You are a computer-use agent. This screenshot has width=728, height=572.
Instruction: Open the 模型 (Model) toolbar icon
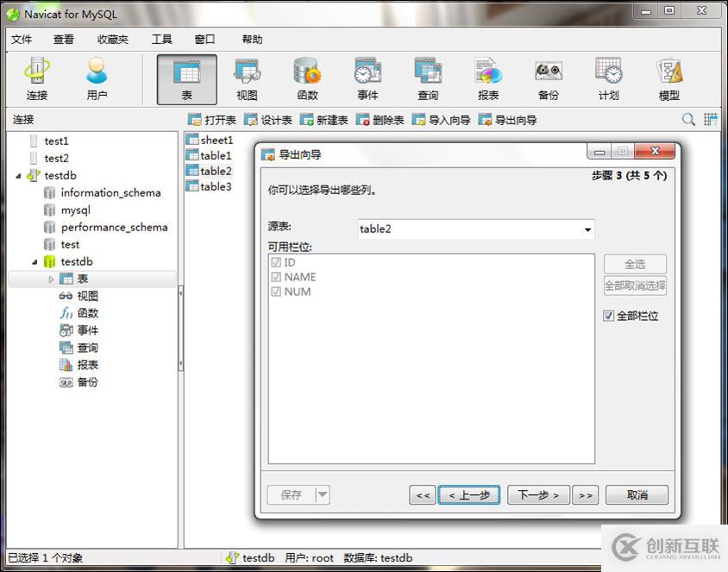(669, 79)
